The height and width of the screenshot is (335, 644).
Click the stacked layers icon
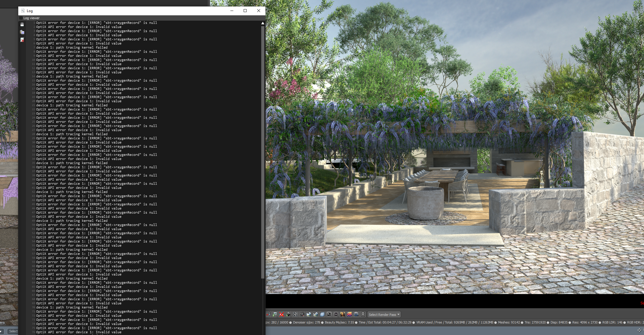pos(322,314)
